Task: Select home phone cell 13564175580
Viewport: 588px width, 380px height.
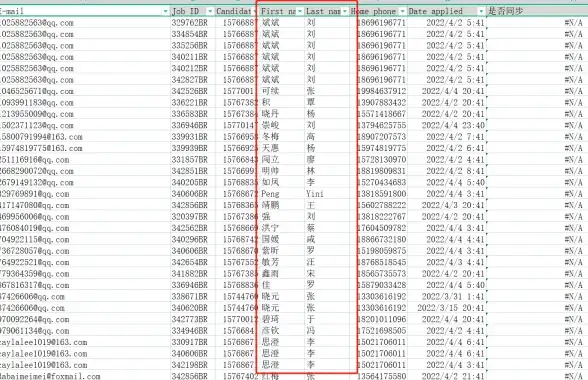Action: [381, 376]
